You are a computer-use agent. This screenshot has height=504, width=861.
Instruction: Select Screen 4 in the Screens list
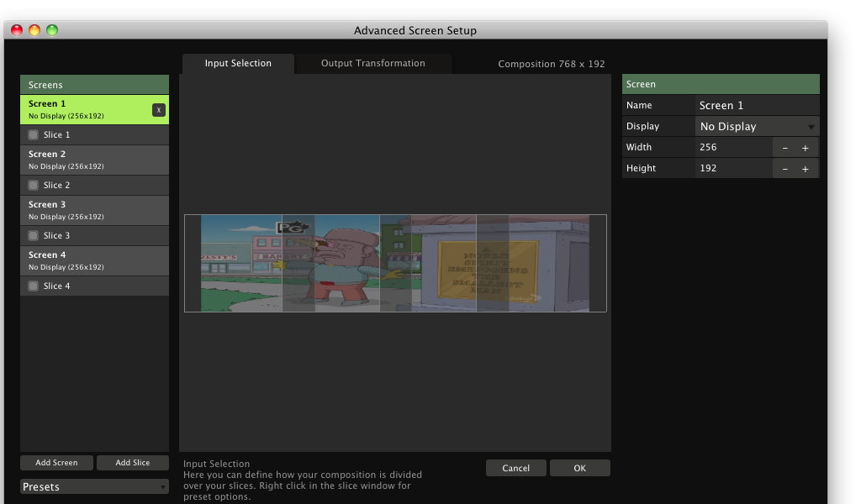(x=94, y=261)
